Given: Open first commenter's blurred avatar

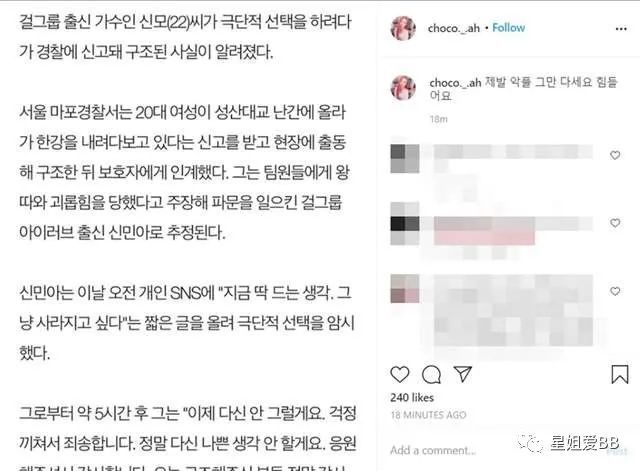Looking at the screenshot, I should (405, 158).
